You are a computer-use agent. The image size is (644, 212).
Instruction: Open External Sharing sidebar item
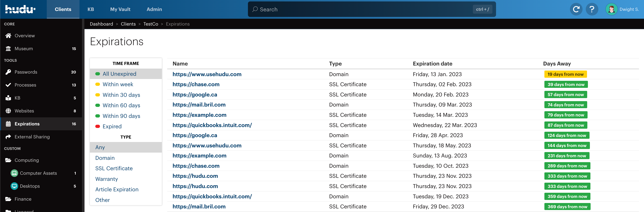point(41,137)
